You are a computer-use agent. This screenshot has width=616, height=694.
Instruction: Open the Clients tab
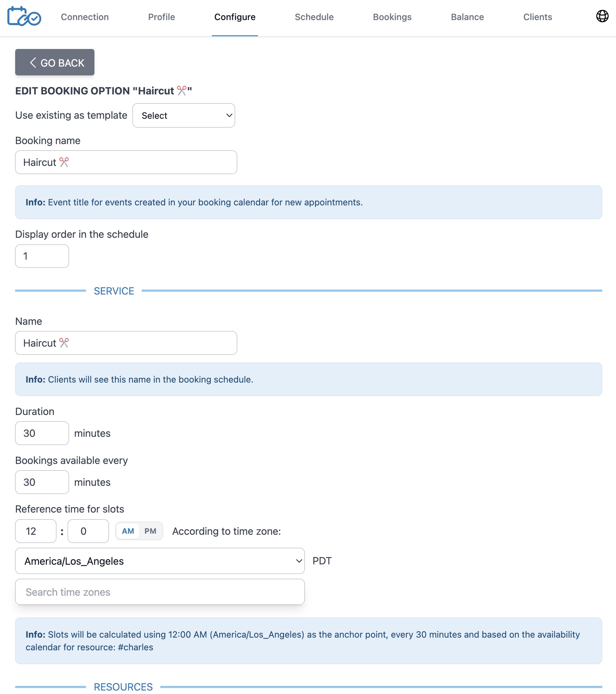tap(537, 17)
